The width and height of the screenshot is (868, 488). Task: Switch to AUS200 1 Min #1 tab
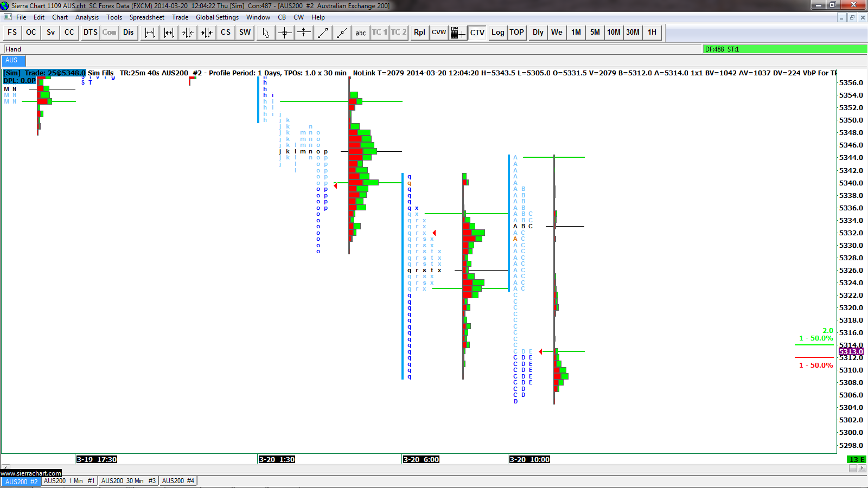click(69, 481)
